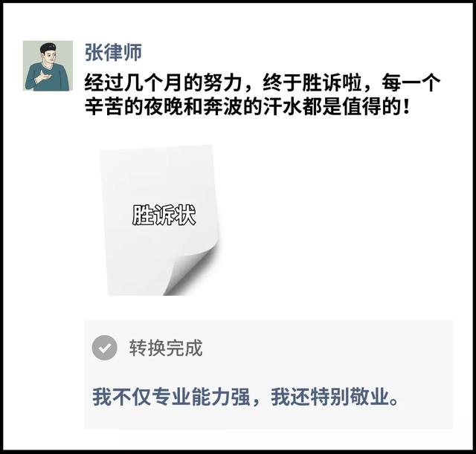Click the gray checkmark icon beside 转换完成
This screenshot has width=476, height=454.
(104, 348)
